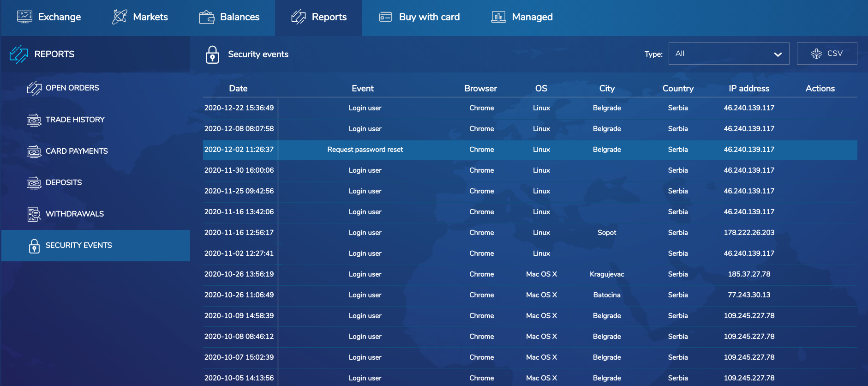
Task: Click the Exchange monitor icon
Action: [x=24, y=17]
